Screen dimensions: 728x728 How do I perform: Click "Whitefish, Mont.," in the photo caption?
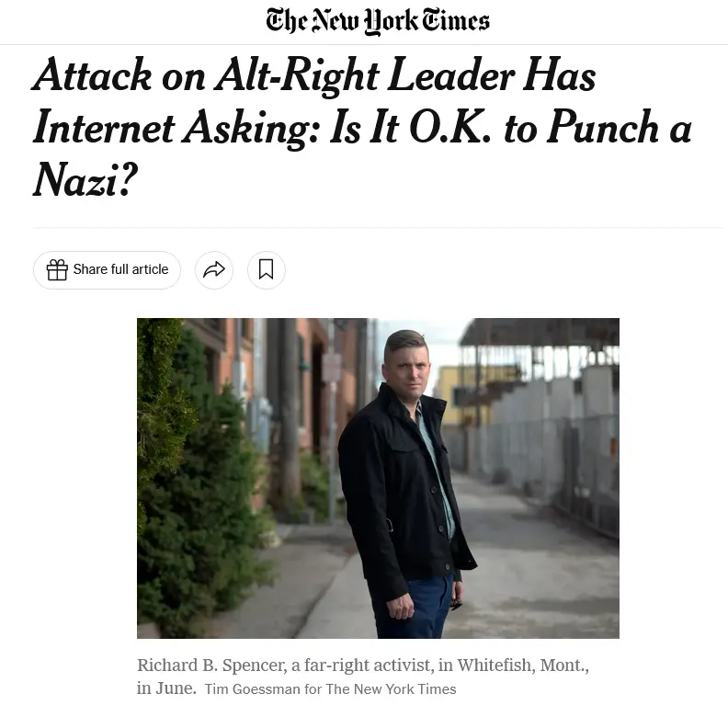pyautogui.click(x=522, y=665)
